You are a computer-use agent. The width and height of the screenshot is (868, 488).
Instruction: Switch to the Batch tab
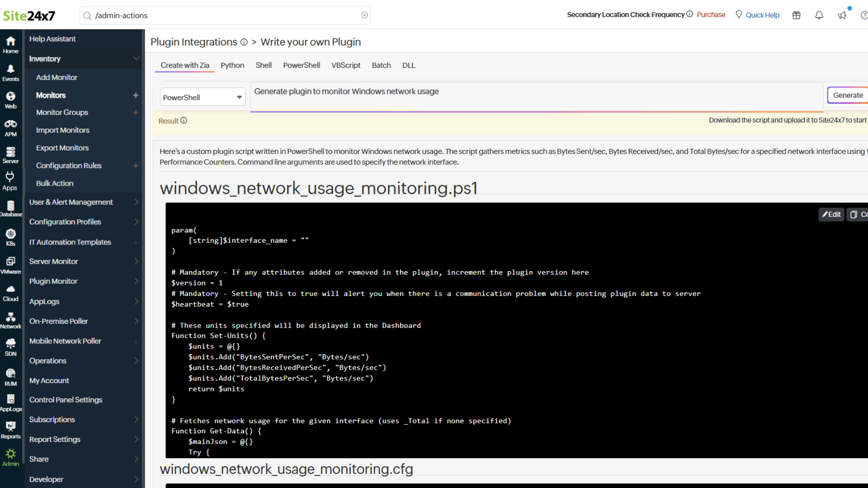381,65
